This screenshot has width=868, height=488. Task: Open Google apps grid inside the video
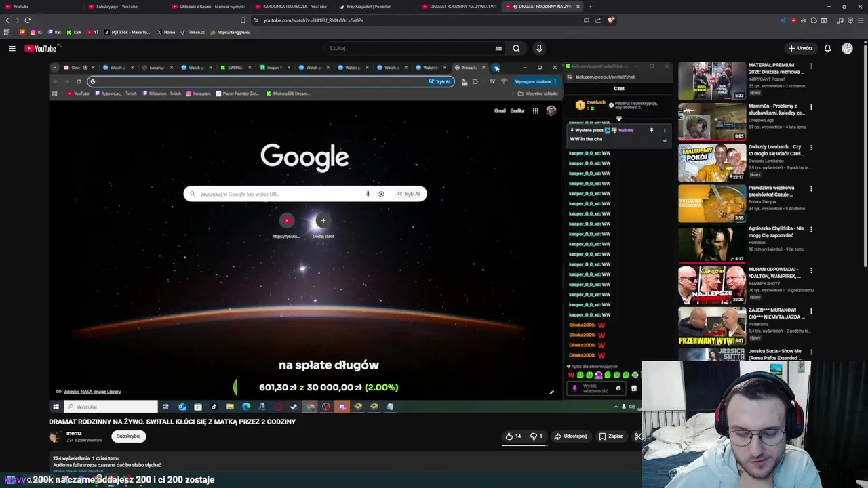coord(535,110)
